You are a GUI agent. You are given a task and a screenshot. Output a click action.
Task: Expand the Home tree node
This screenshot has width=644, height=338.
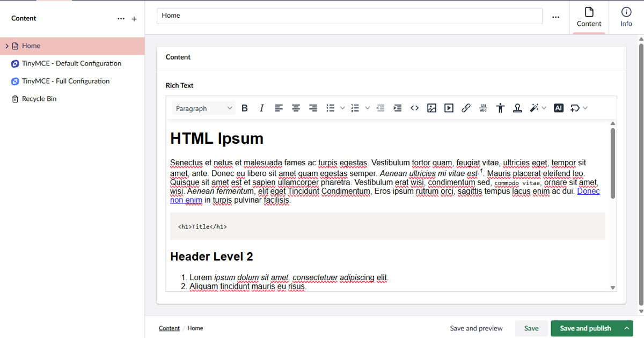click(x=7, y=46)
